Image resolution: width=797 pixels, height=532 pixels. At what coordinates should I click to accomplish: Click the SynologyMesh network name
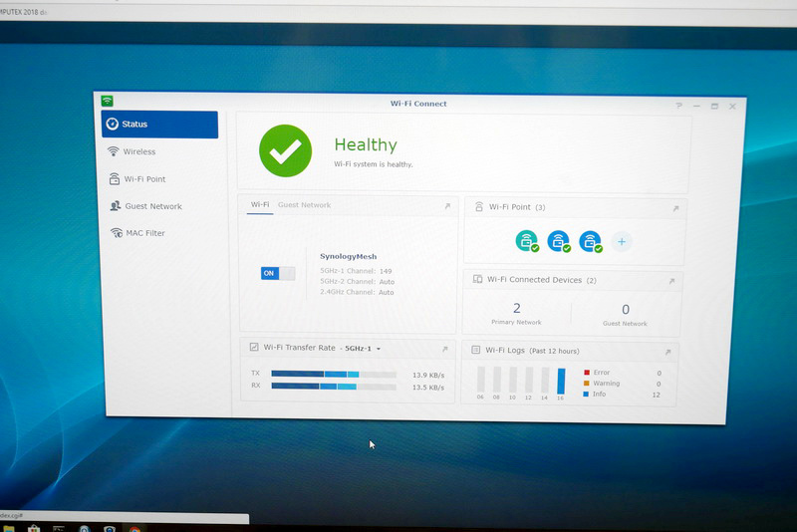click(x=348, y=257)
